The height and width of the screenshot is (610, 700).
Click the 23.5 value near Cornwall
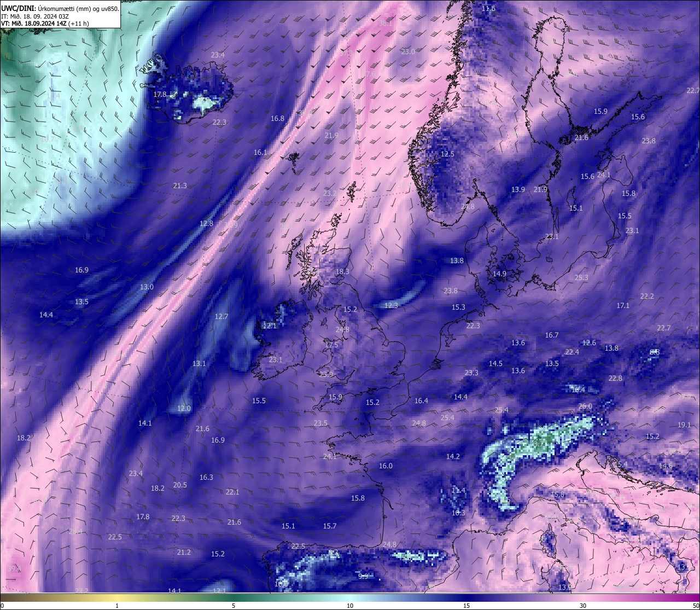coord(320,423)
